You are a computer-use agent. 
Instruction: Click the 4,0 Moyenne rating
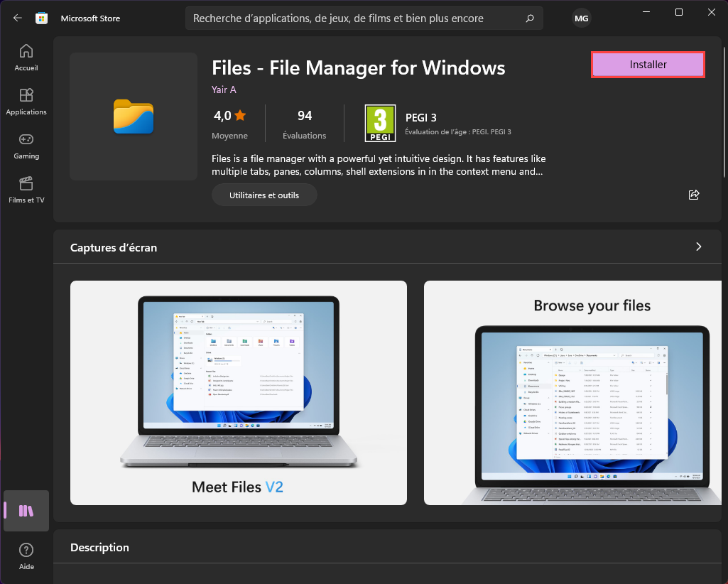[230, 124]
